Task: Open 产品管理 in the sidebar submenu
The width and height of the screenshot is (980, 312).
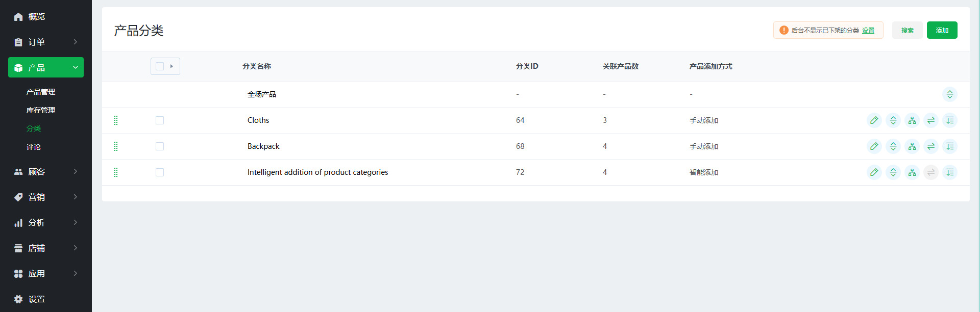Action: click(x=41, y=92)
